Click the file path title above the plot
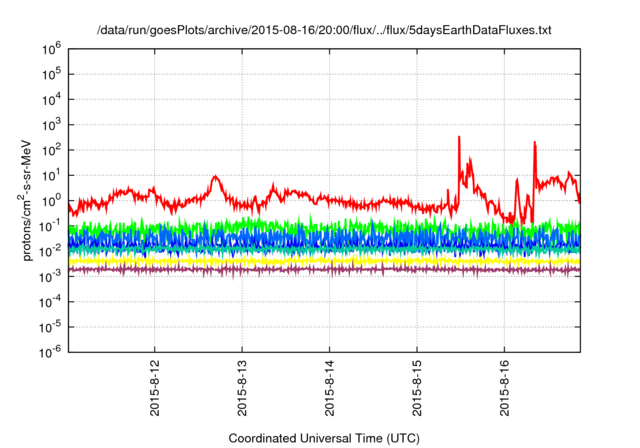Image resolution: width=640 pixels, height=448 pixels. coord(324,30)
